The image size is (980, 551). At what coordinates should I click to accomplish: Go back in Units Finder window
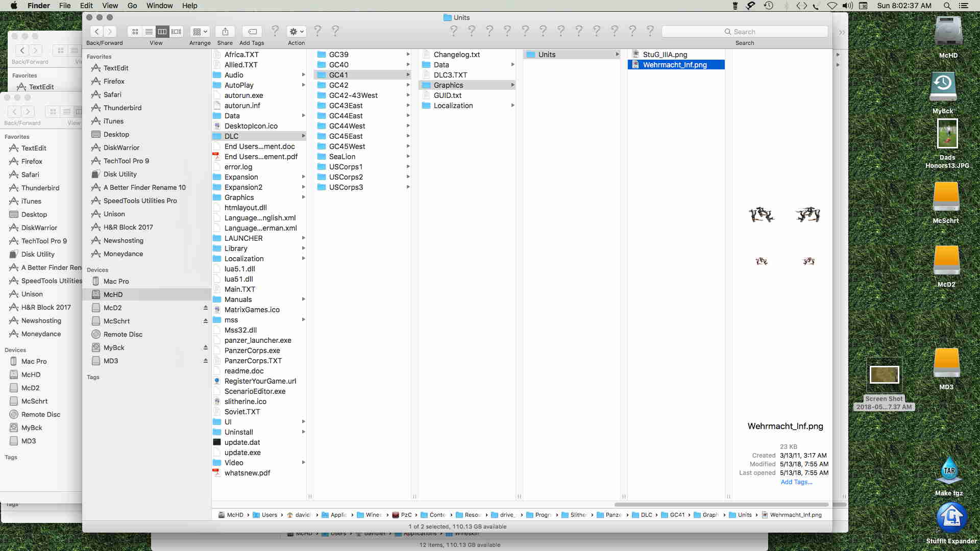pyautogui.click(x=97, y=32)
